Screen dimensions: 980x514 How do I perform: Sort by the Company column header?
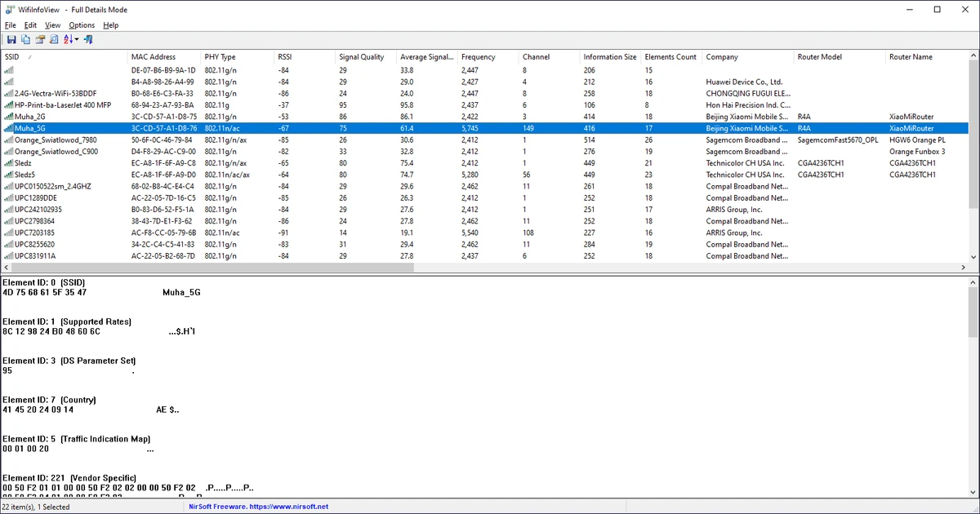749,57
